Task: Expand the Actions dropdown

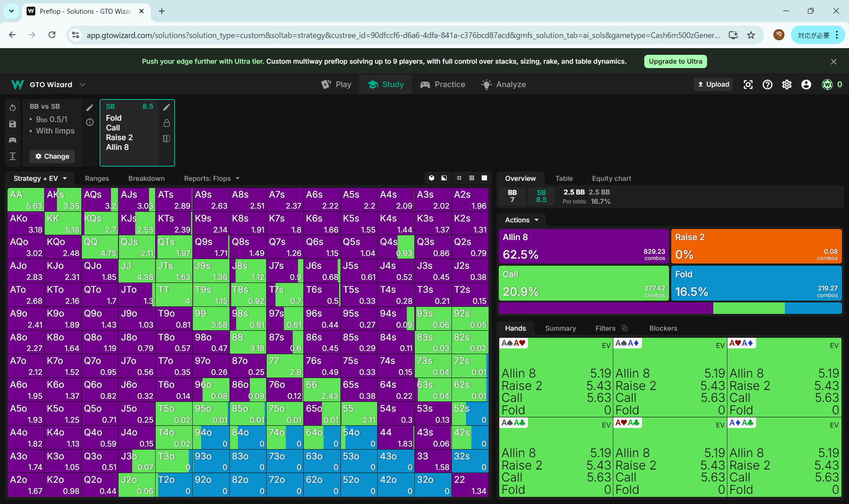Action: pos(522,220)
